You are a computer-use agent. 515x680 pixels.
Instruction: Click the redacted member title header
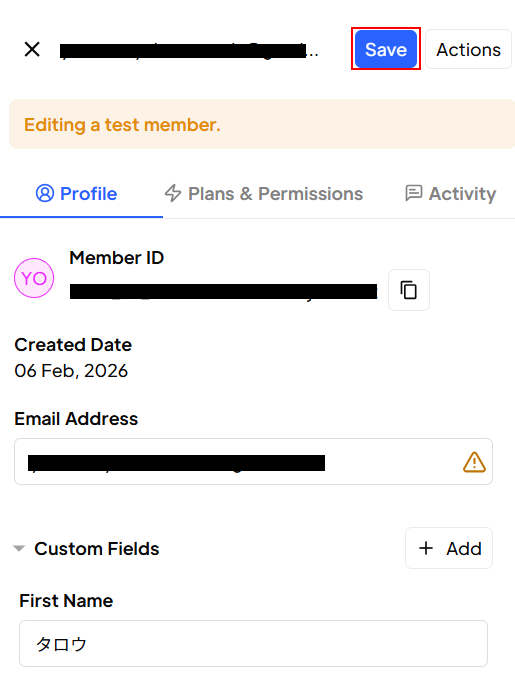click(189, 50)
